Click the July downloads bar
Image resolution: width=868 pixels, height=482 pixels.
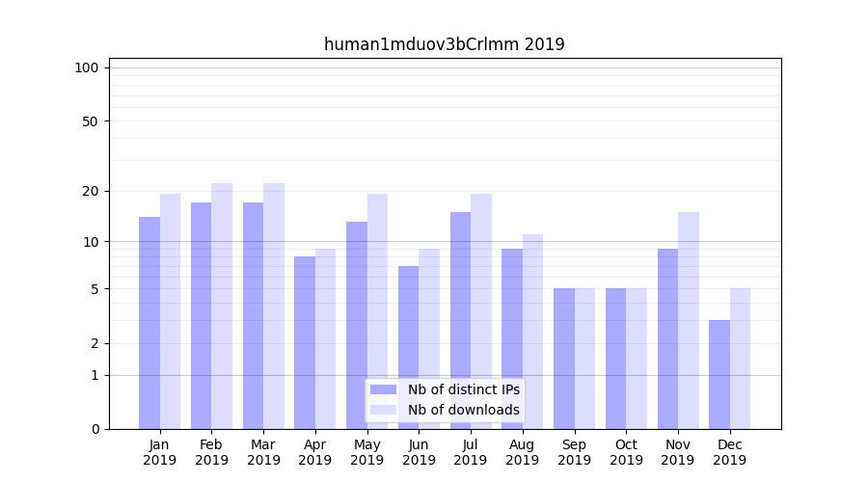[481, 311]
